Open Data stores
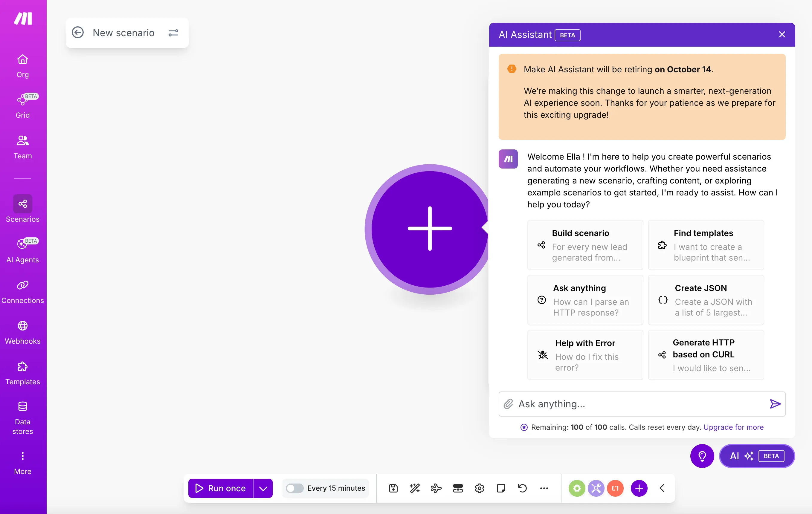The width and height of the screenshot is (812, 514). pyautogui.click(x=23, y=418)
